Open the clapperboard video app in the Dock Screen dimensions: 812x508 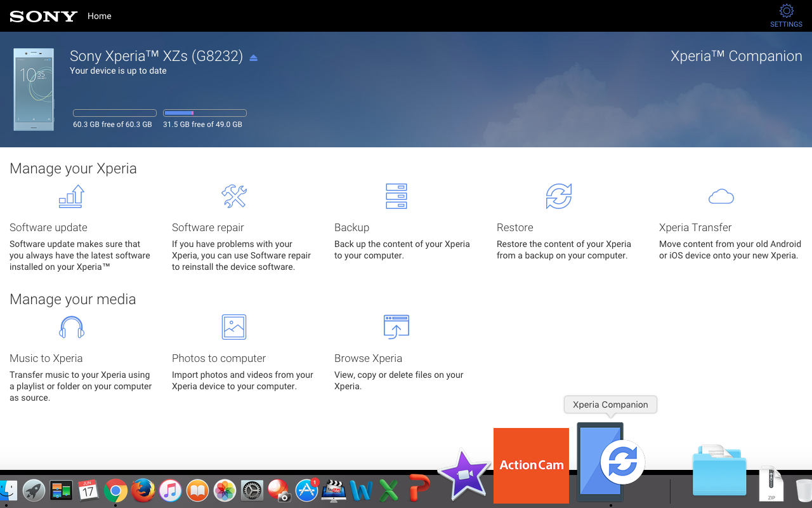coord(334,490)
